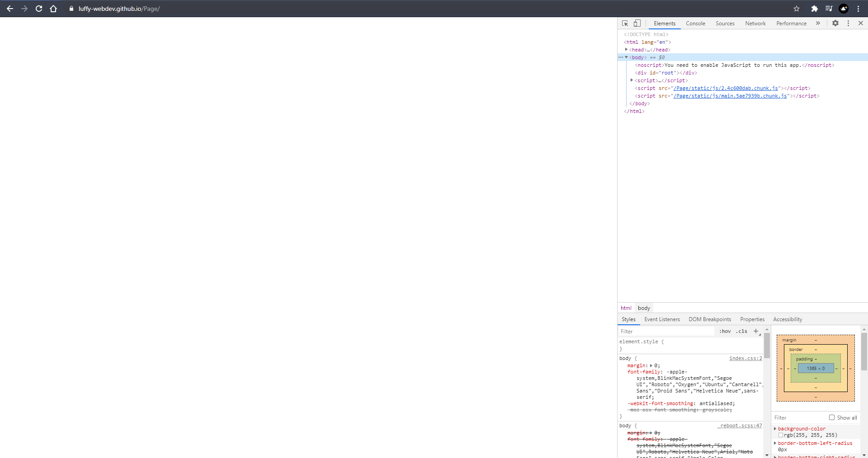868x458 pixels.
Task: Expand the head element node
Action: click(x=626, y=50)
